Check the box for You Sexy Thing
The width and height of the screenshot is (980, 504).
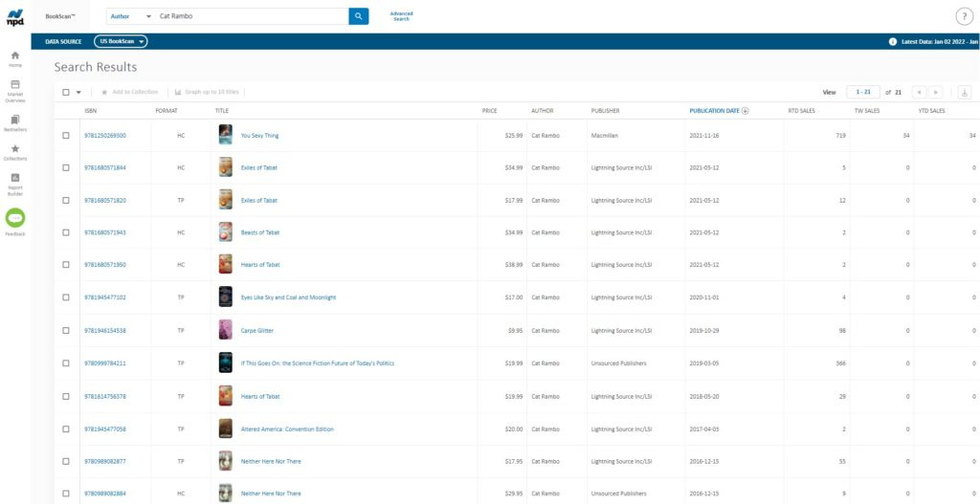pos(66,136)
